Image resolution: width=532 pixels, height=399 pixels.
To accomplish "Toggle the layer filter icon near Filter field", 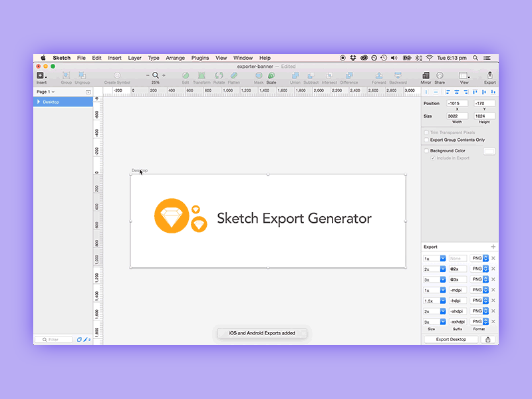I will [x=79, y=339].
